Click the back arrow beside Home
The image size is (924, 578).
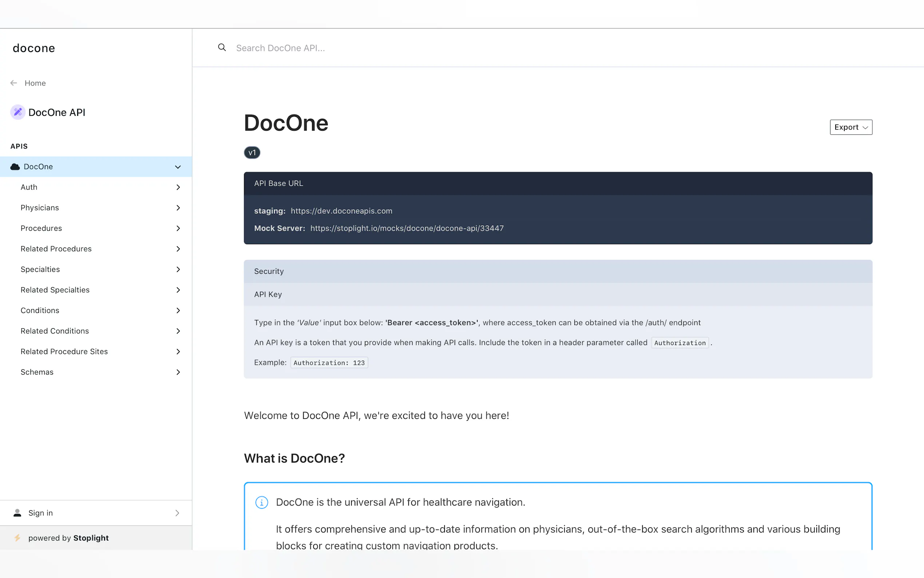14,83
